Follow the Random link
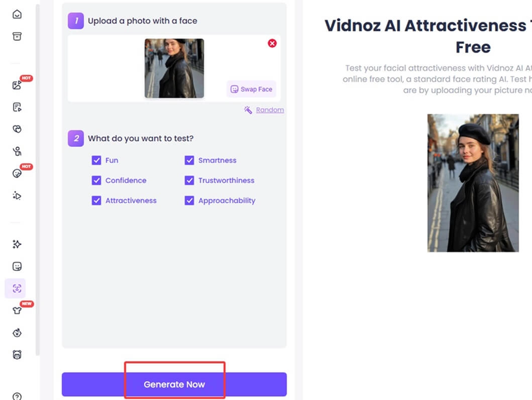Viewport: 532px width, 400px height. [x=270, y=110]
